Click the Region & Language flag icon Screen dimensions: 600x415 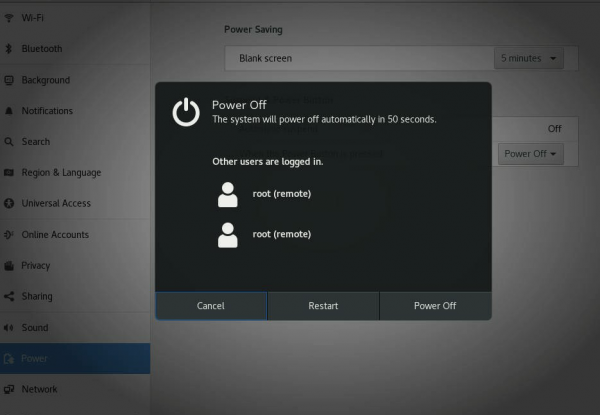pyautogui.click(x=9, y=173)
